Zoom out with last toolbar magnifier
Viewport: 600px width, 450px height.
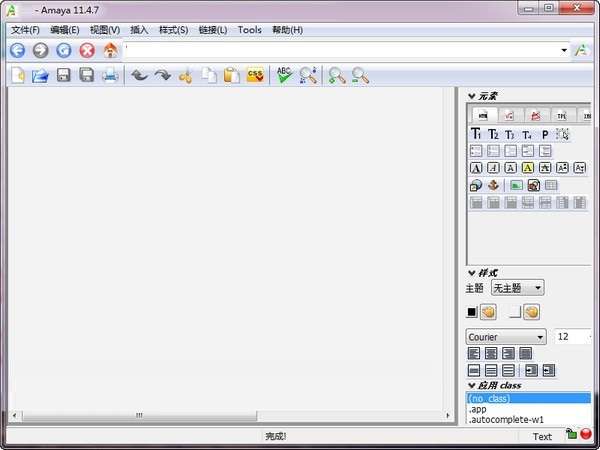(360, 75)
